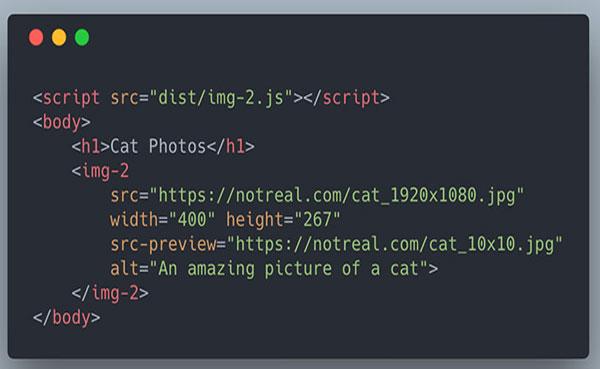Click the "An amazing picture of a cat" alt text

tap(289, 269)
